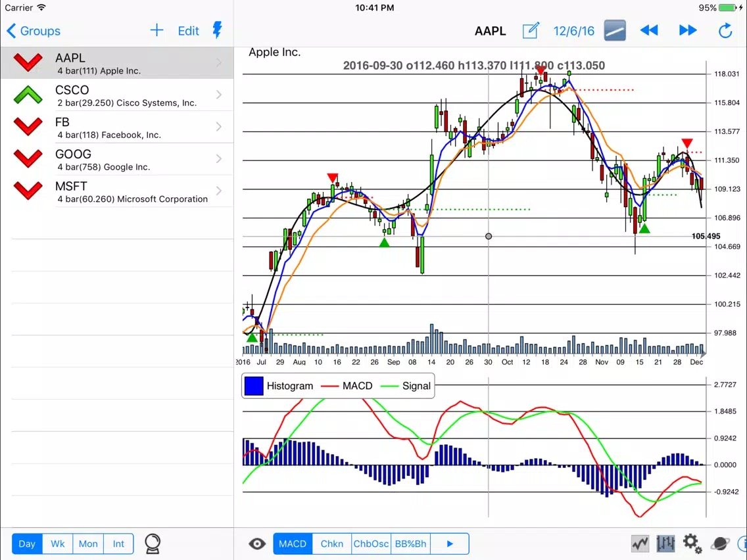Open the 12/6/16 date selector

tap(573, 31)
